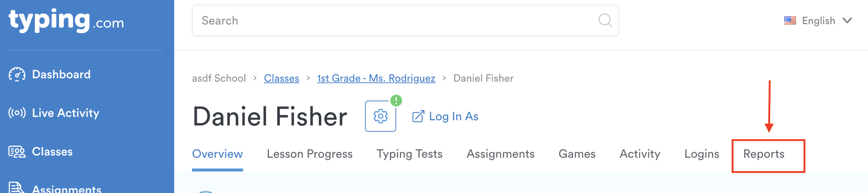
Task: Open 1st Grade - Ms. Rodriguez link
Action: pos(376,78)
